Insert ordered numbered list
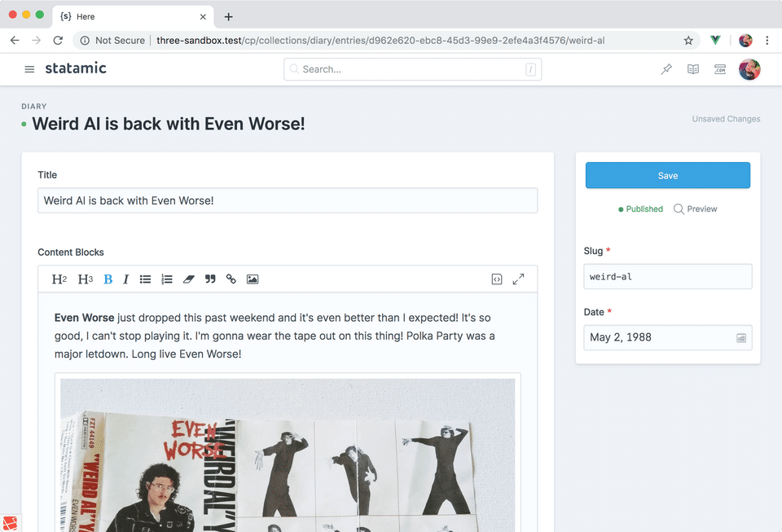This screenshot has width=782, height=532. pos(167,279)
